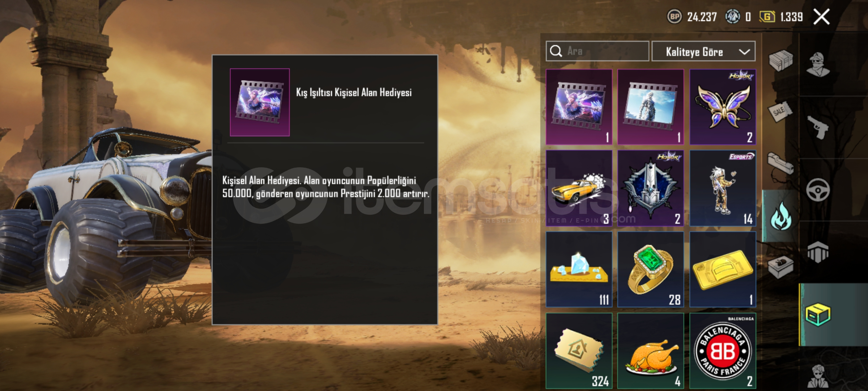
Task: Click the gold G currency icon
Action: tap(767, 17)
